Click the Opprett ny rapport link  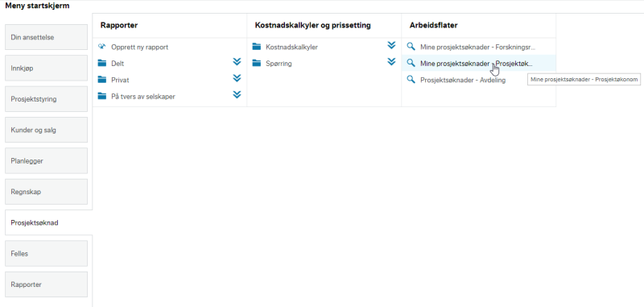139,48
